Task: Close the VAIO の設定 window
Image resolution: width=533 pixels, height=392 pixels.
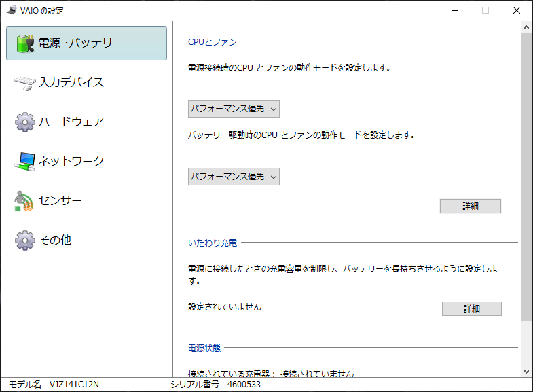Action: coord(516,11)
